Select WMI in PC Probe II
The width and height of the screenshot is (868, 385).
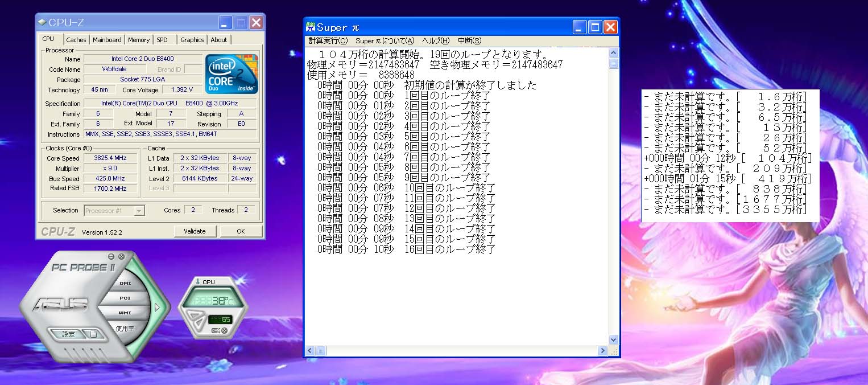point(125,313)
